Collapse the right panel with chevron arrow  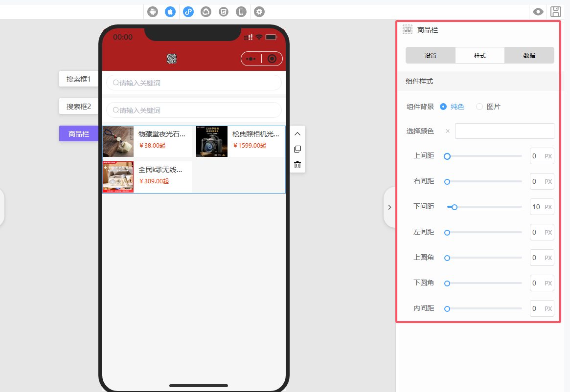[x=389, y=207]
